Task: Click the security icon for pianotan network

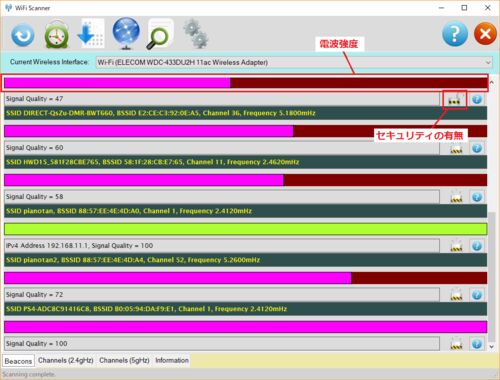Action: [456, 197]
